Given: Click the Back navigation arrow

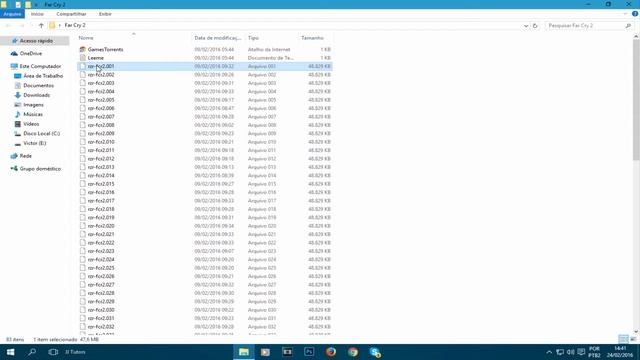Looking at the screenshot, I should (x=9, y=25).
